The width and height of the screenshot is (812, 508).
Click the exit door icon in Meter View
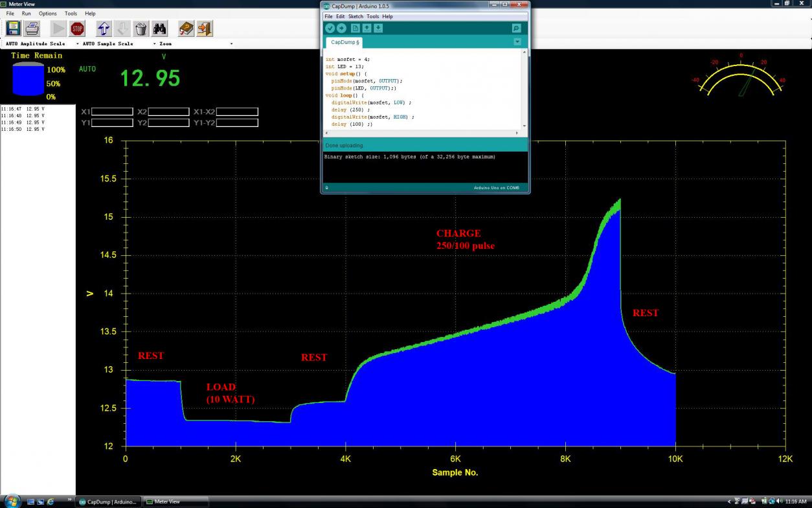(x=205, y=29)
